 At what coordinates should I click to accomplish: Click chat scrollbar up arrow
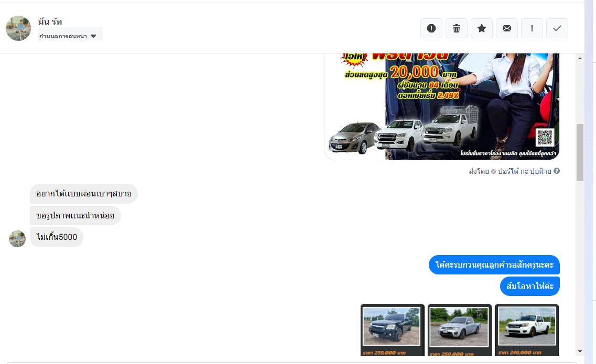tap(580, 58)
